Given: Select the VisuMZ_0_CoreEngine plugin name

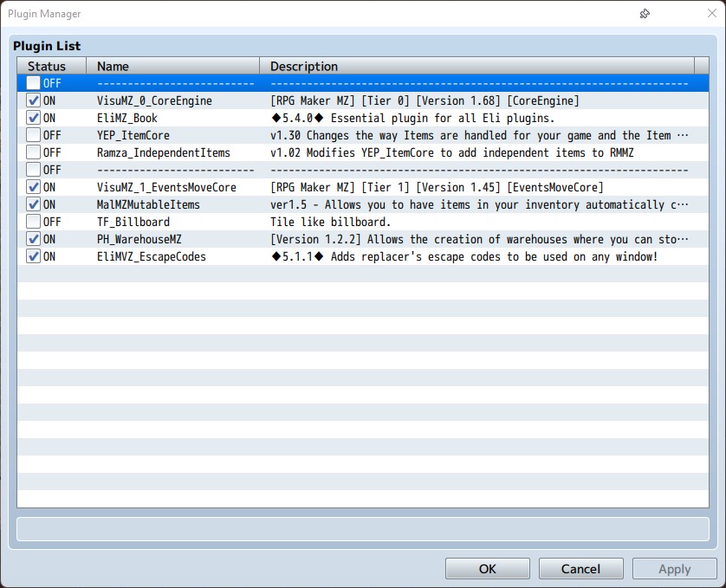Looking at the screenshot, I should [155, 100].
